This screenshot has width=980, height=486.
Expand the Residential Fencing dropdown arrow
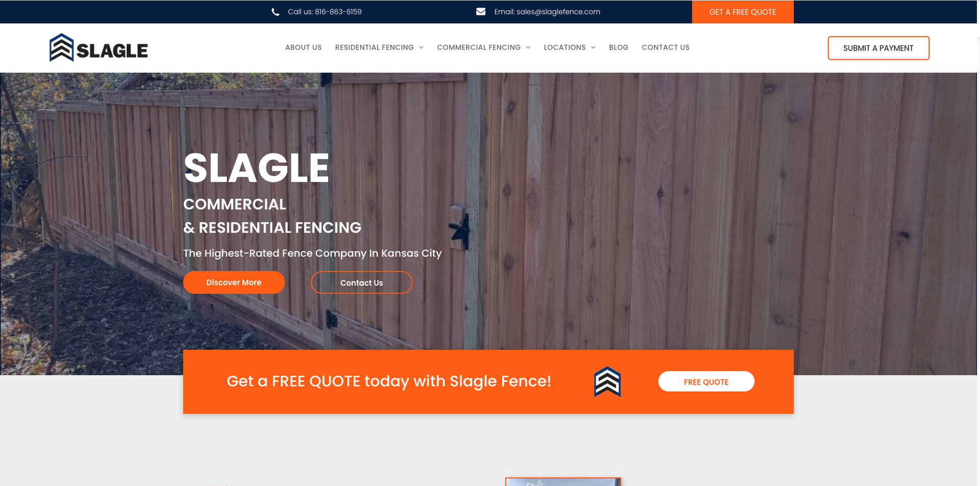click(421, 47)
